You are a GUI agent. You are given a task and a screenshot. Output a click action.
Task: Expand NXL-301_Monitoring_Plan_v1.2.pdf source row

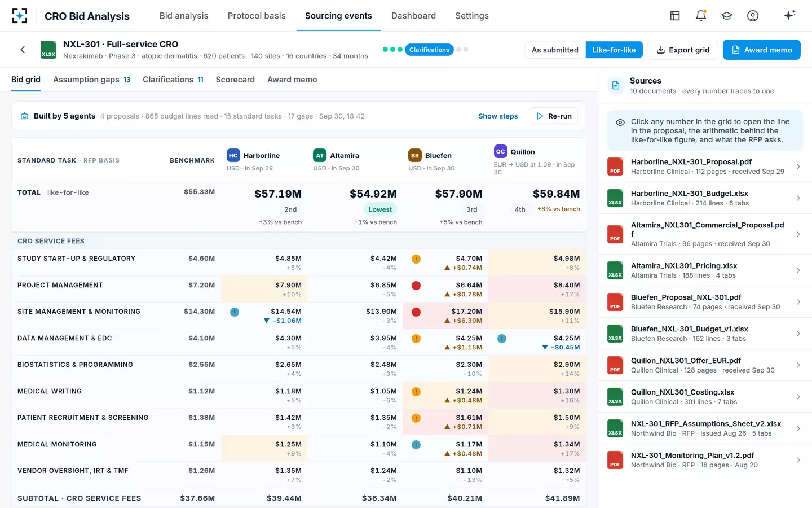pos(705,460)
